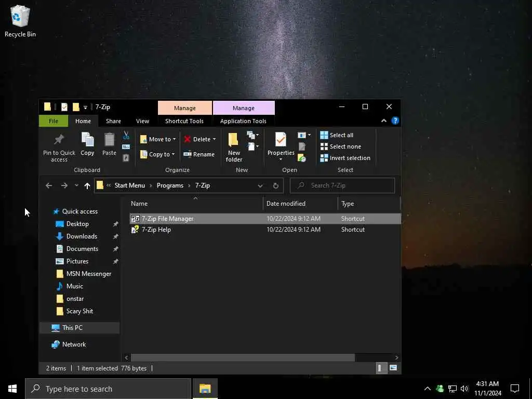
Task: Click the Paste shortcut icon
Action: coord(126,158)
